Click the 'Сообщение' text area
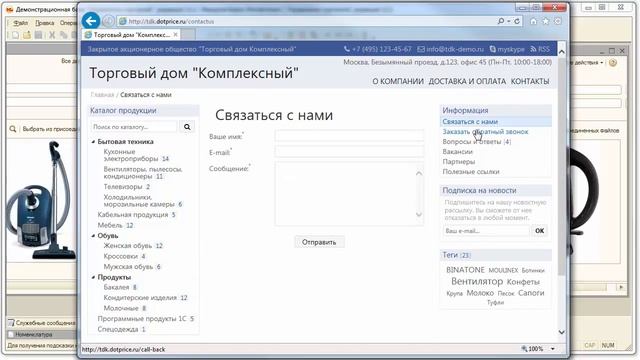This screenshot has width=640, height=360. tap(349, 194)
